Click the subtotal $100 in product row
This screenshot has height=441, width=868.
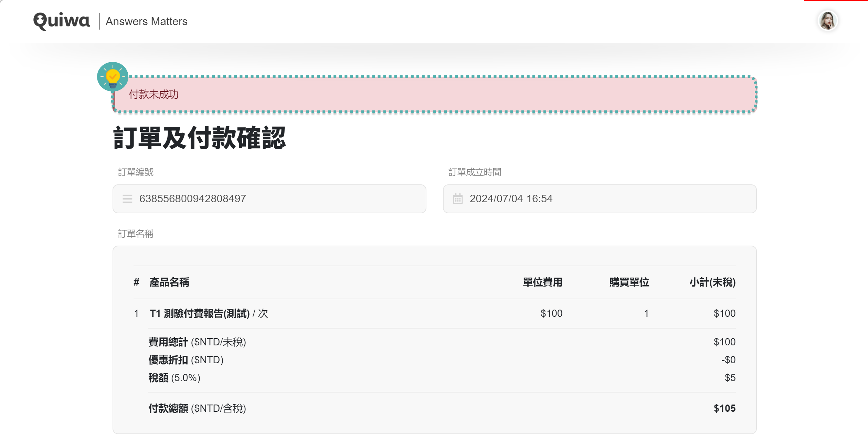724,313
